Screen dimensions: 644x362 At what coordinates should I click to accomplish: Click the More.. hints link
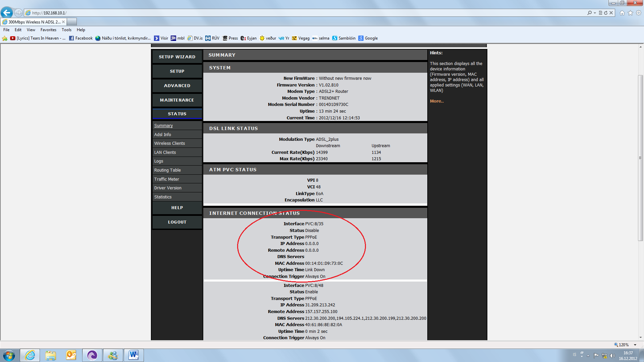tap(437, 101)
